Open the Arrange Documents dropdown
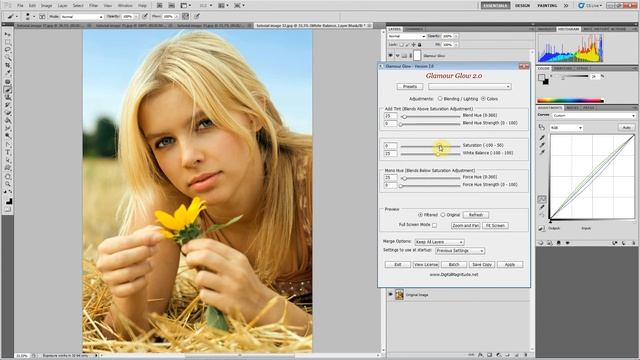This screenshot has width=640, height=360. point(223,6)
